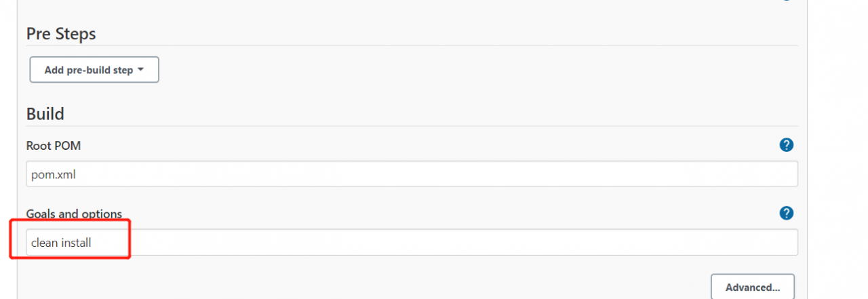868x299 pixels.
Task: Click the Pre Steps section heading
Action: (61, 33)
